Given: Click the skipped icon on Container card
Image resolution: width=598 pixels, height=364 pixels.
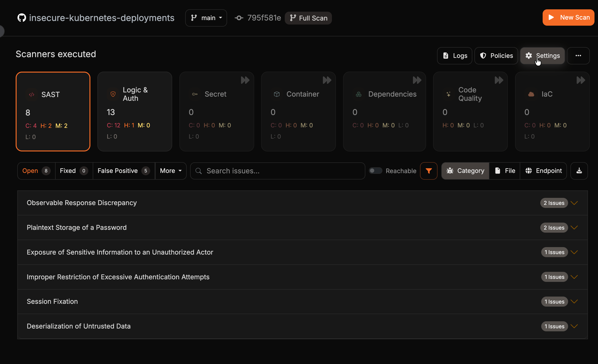Looking at the screenshot, I should [327, 80].
